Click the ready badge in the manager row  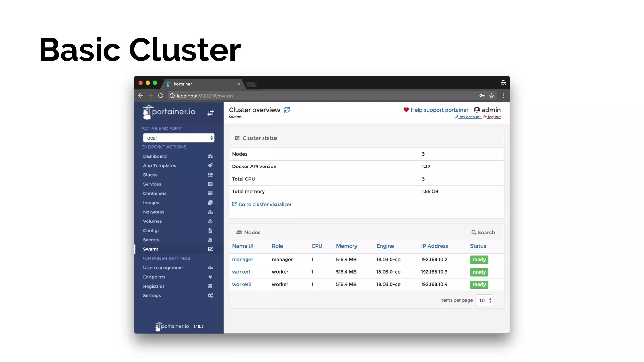tap(479, 260)
